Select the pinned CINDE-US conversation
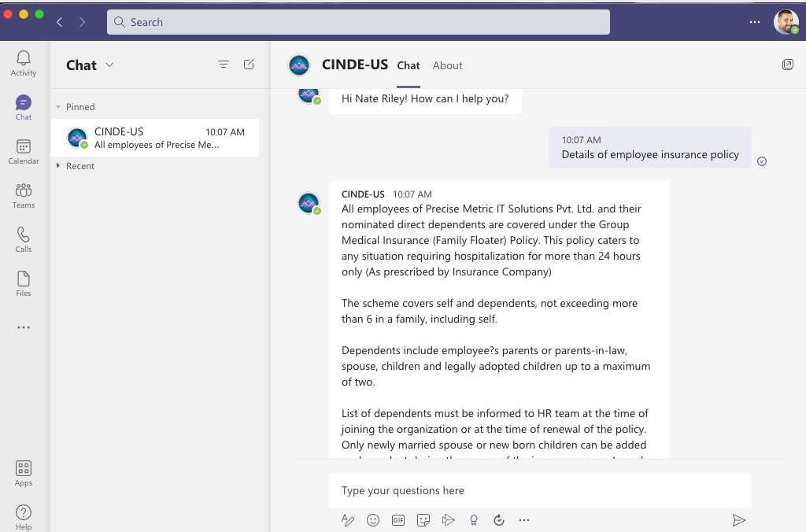 tap(155, 138)
